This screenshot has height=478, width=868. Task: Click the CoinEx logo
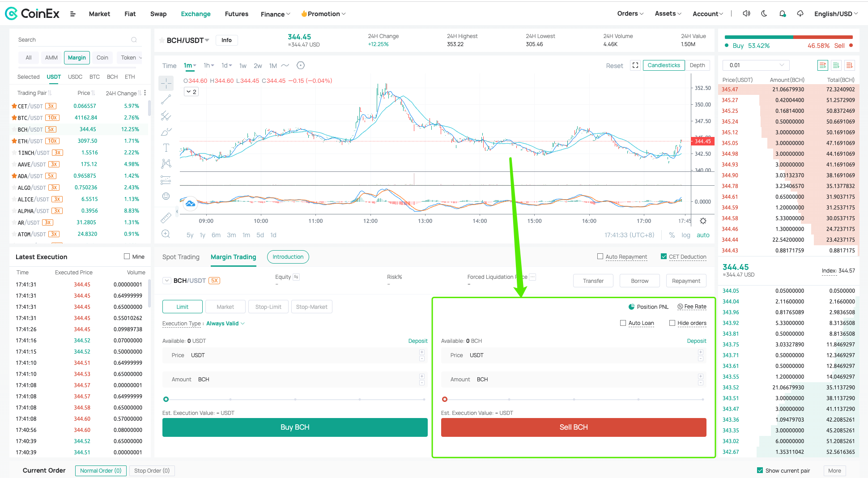(x=32, y=14)
